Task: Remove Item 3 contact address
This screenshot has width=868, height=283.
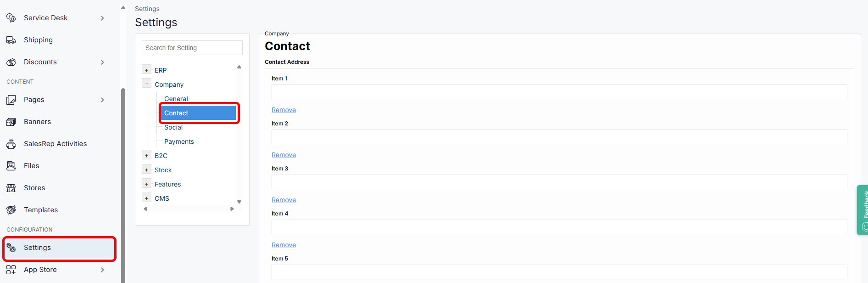Action: tap(284, 199)
